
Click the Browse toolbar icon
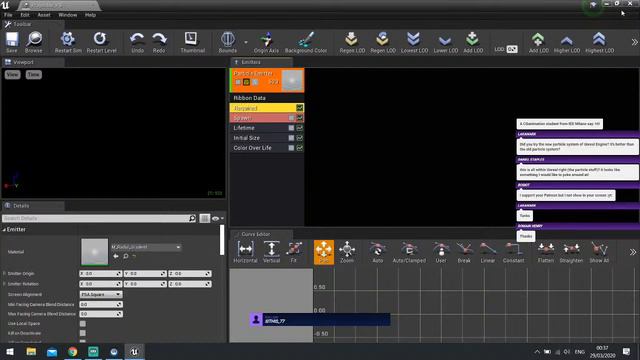33,42
